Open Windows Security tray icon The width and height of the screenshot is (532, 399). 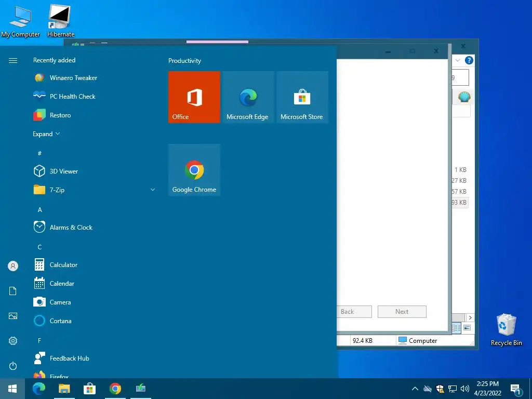pyautogui.click(x=440, y=389)
